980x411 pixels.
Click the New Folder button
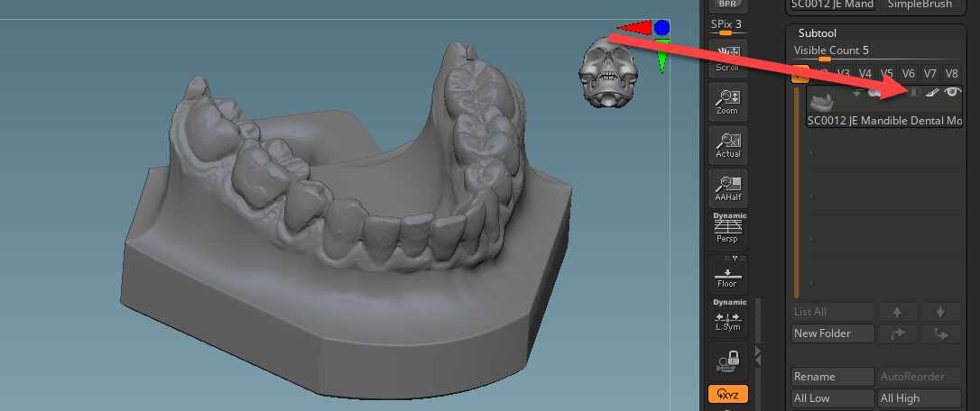click(833, 333)
